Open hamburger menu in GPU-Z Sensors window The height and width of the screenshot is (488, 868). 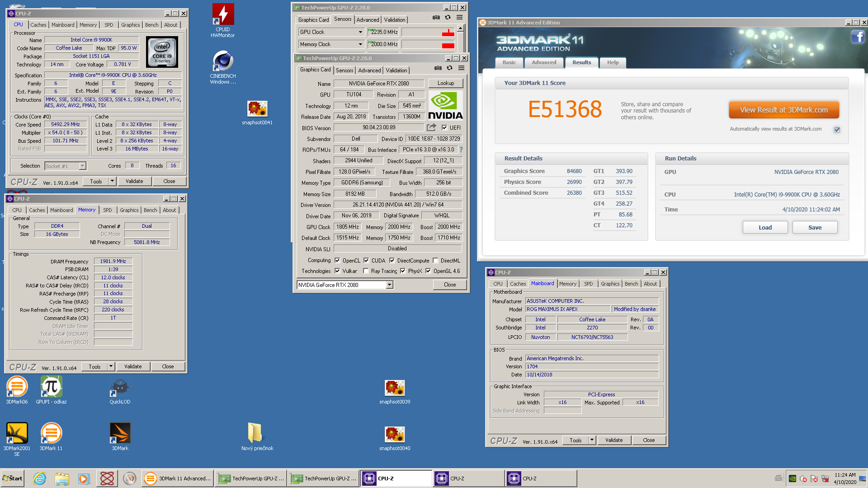pos(460,18)
